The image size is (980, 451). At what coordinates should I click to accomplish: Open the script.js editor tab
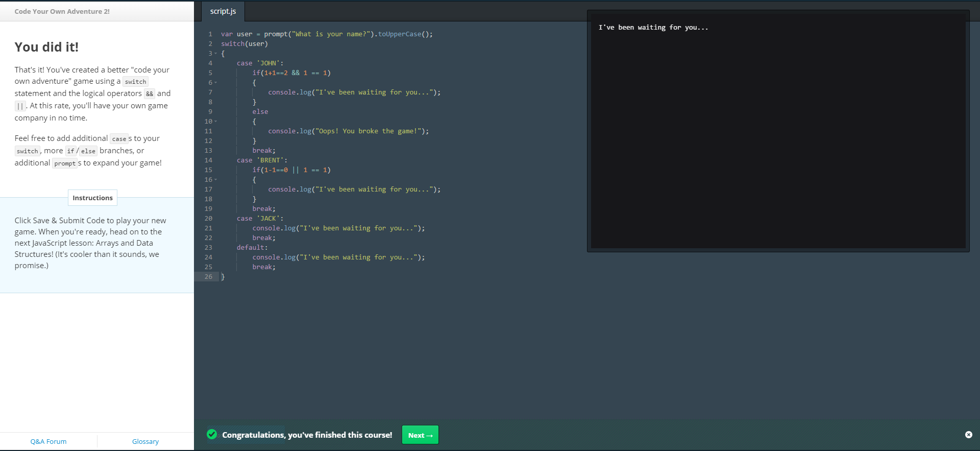coord(223,11)
